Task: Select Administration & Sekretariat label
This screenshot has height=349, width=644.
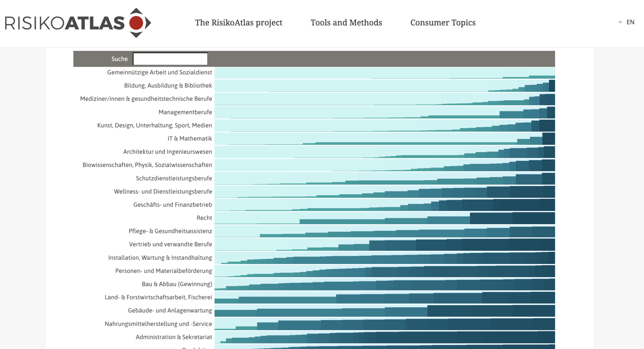Action: pos(174,337)
